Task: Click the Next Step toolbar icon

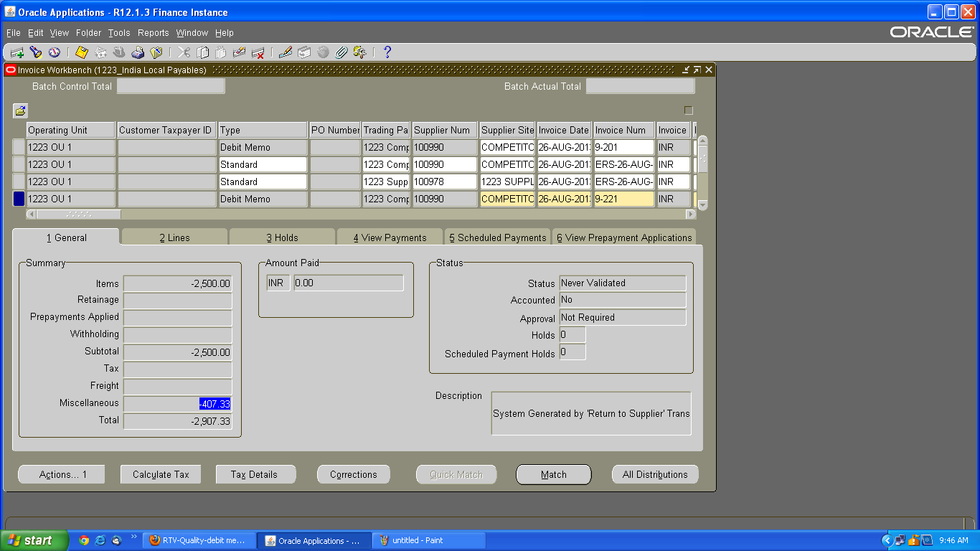Action: coord(100,52)
